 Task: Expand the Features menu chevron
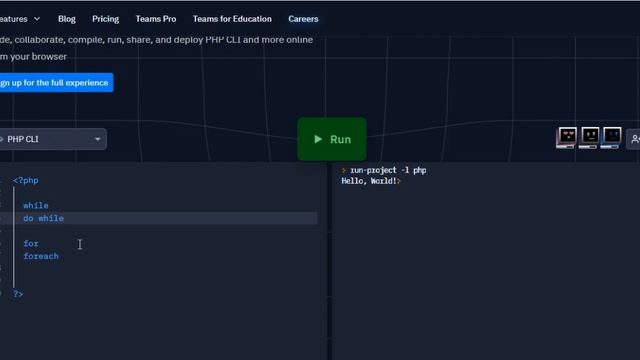(37, 19)
